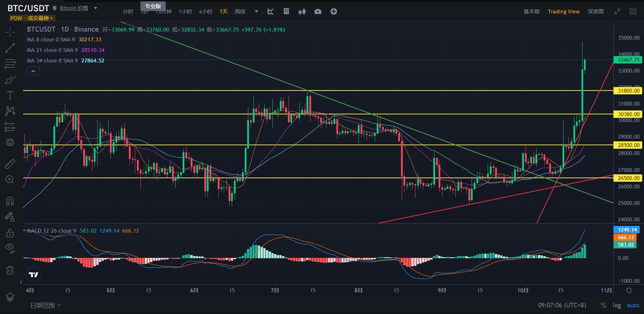
Task: Click the 专业版 tooltip label
Action: pos(153,5)
